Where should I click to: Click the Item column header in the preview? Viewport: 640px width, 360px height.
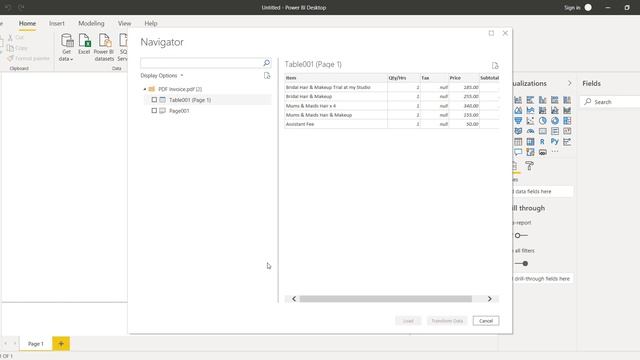tap(336, 78)
